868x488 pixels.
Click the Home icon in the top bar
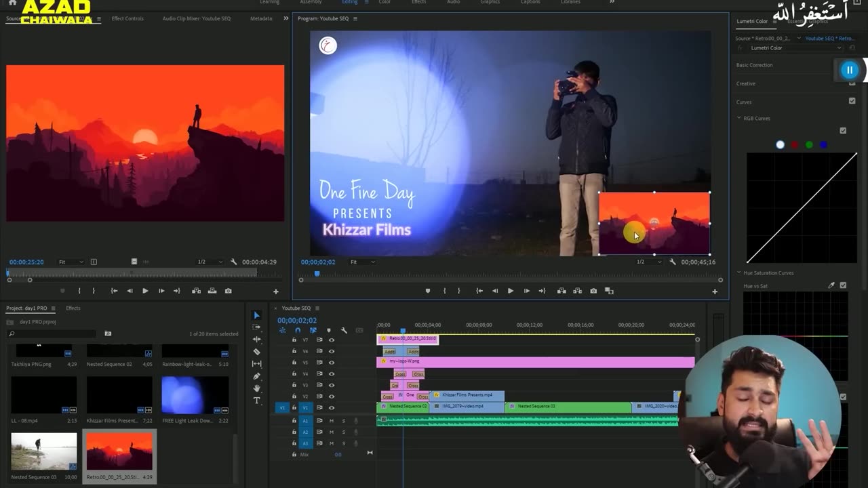12,3
